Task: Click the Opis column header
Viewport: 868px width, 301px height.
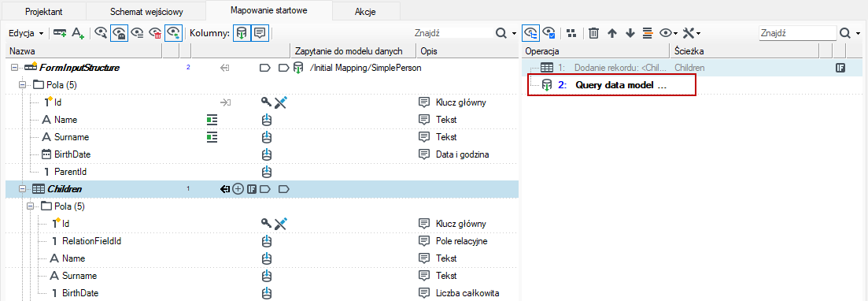Action: click(468, 51)
